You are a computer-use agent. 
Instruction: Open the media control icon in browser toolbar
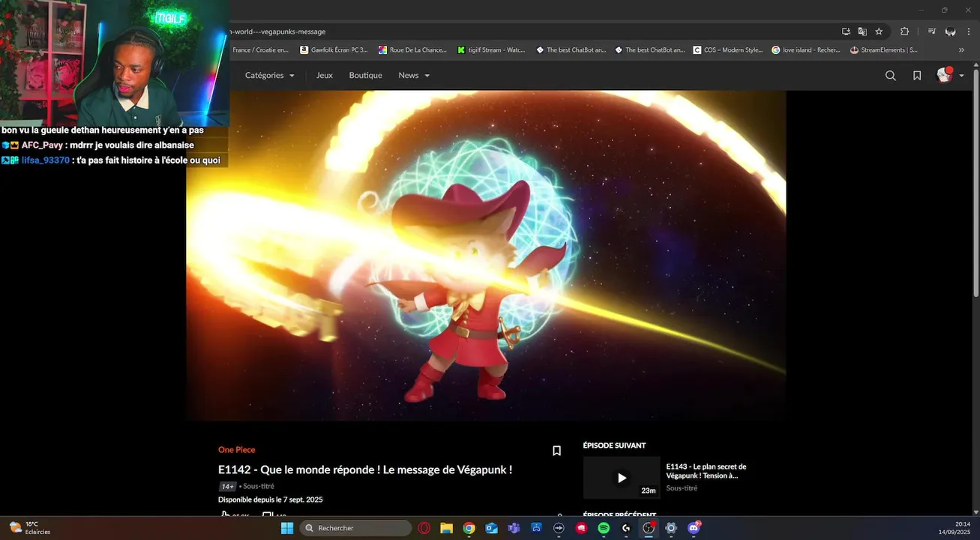coord(931,31)
